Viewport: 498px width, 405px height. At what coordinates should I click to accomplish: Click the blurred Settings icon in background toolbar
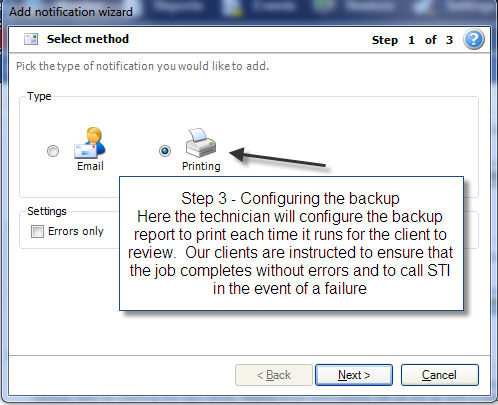pyautogui.click(x=424, y=7)
